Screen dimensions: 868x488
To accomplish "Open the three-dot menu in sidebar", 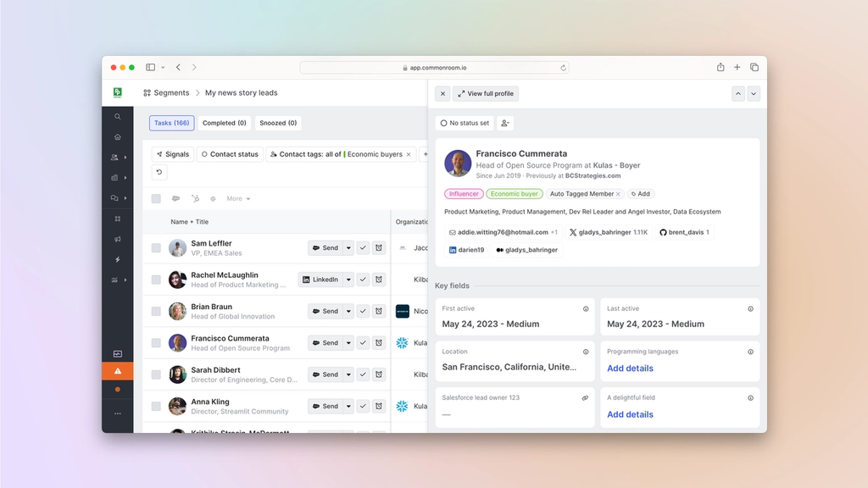I will point(117,413).
